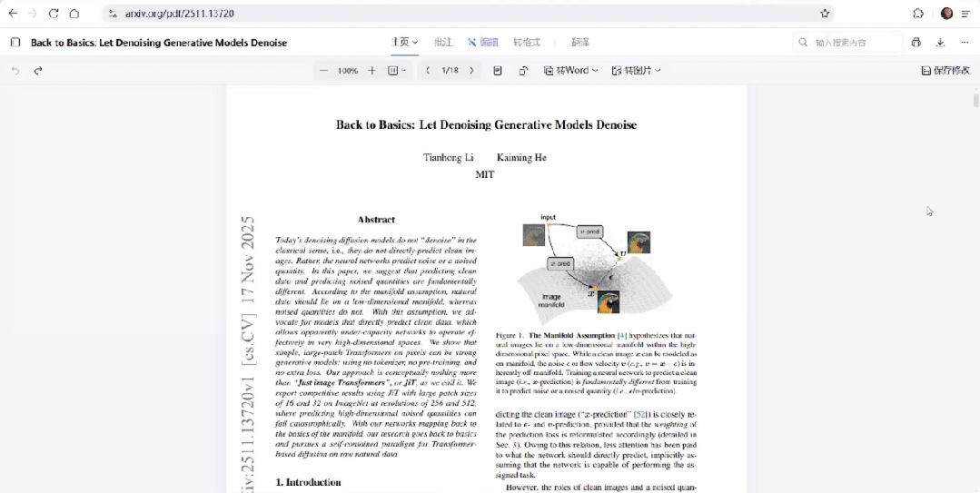Click the redo arrow in toolbar

click(x=38, y=71)
